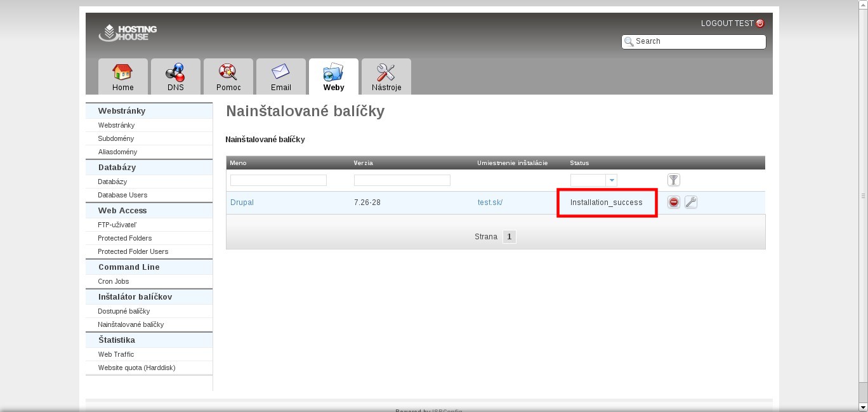
Task: Click the Meno filter text field
Action: (278, 180)
